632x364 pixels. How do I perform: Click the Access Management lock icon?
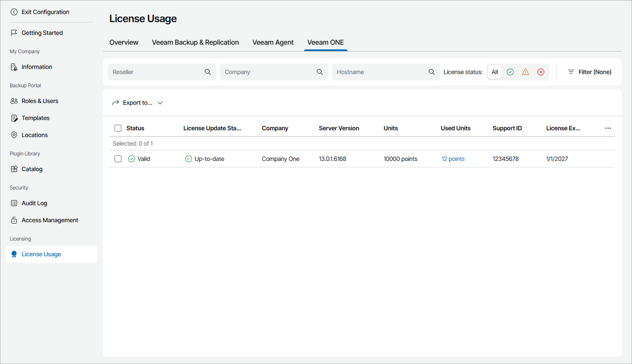[x=14, y=220]
